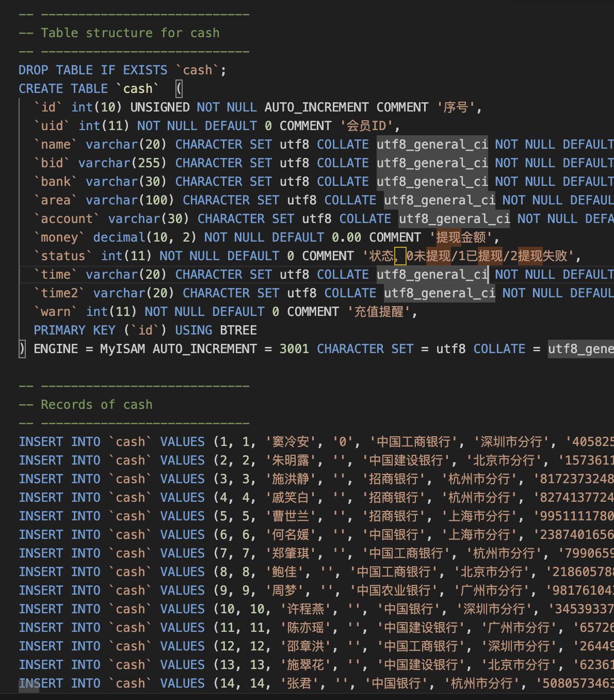
Task: Click the ENGINE keyword
Action: click(56, 349)
